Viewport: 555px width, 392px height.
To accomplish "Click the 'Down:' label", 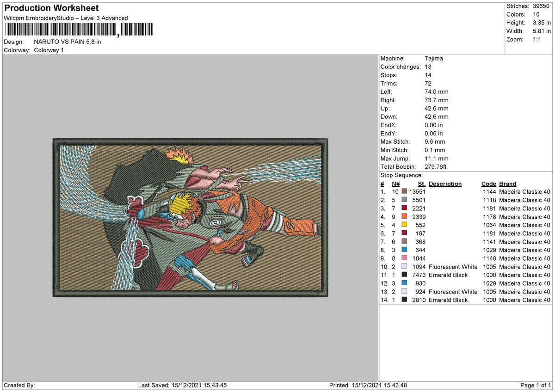I will [x=388, y=117].
